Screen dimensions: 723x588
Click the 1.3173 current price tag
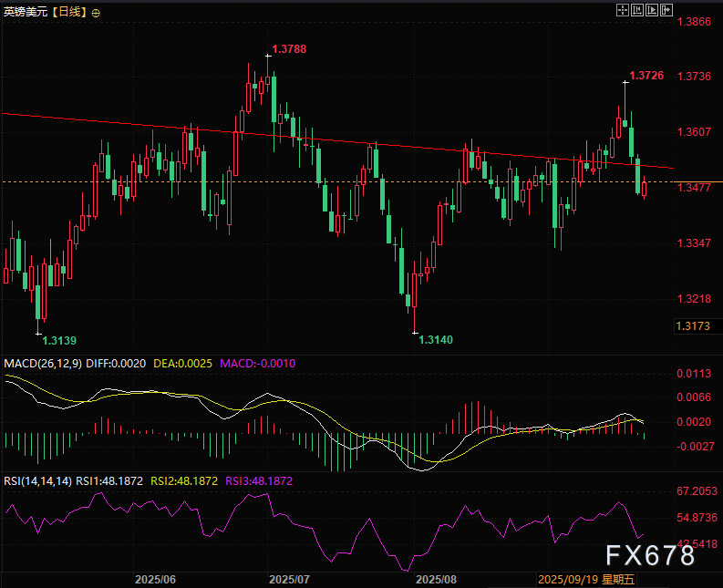(x=690, y=325)
